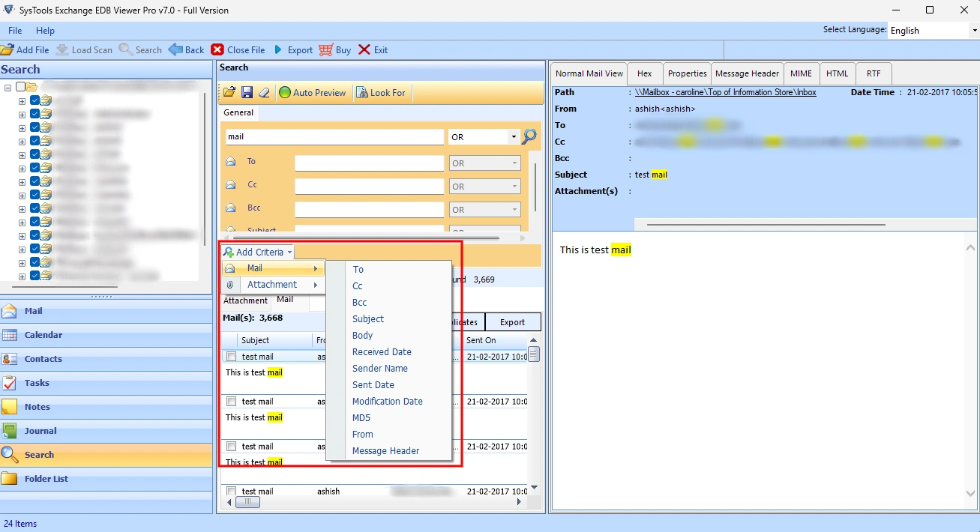Choose Sender Name from the criteria submenu
Viewport: 980px width, 532px height.
point(389,369)
